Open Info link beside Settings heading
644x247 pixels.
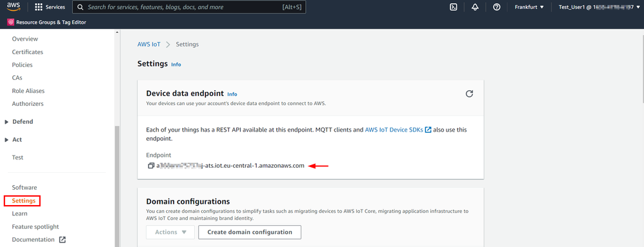click(x=176, y=65)
